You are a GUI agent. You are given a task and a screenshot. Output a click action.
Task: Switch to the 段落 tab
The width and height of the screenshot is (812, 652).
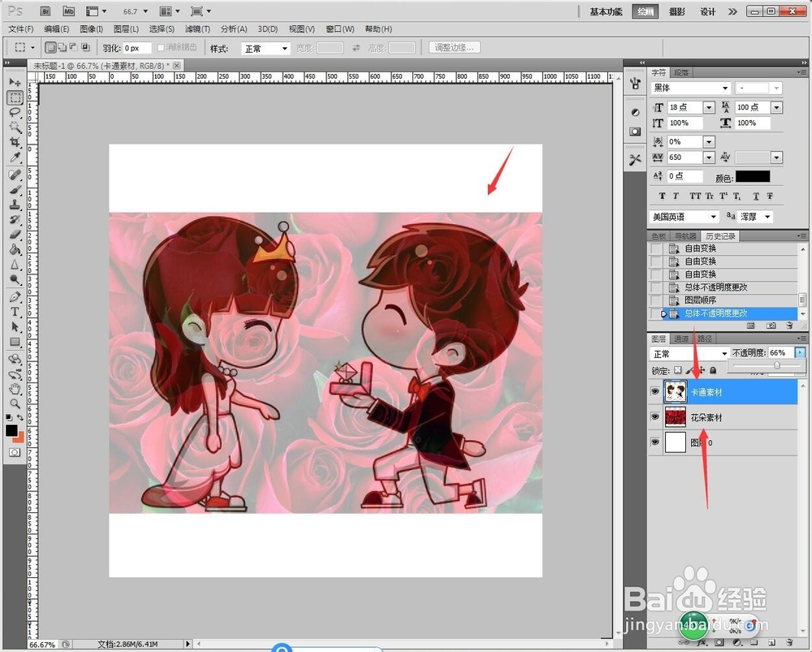click(x=681, y=72)
